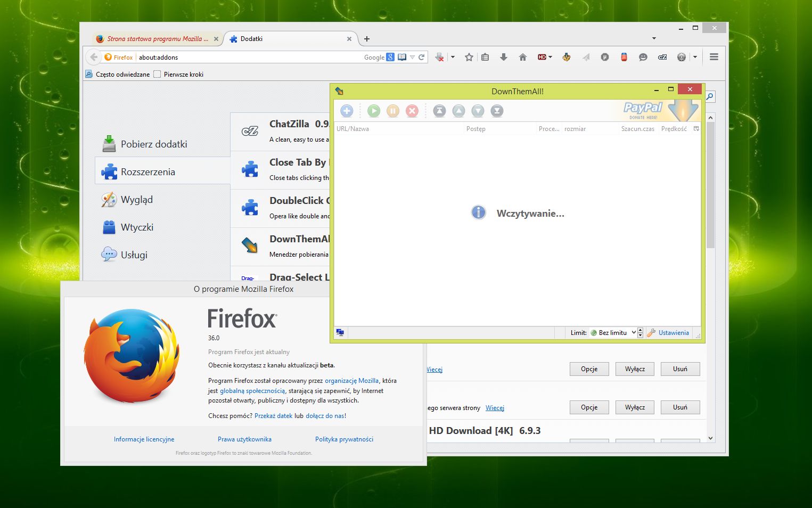Image resolution: width=812 pixels, height=508 pixels.
Task: Click the add-ons page vertical scrollbar thumb
Action: 710,185
